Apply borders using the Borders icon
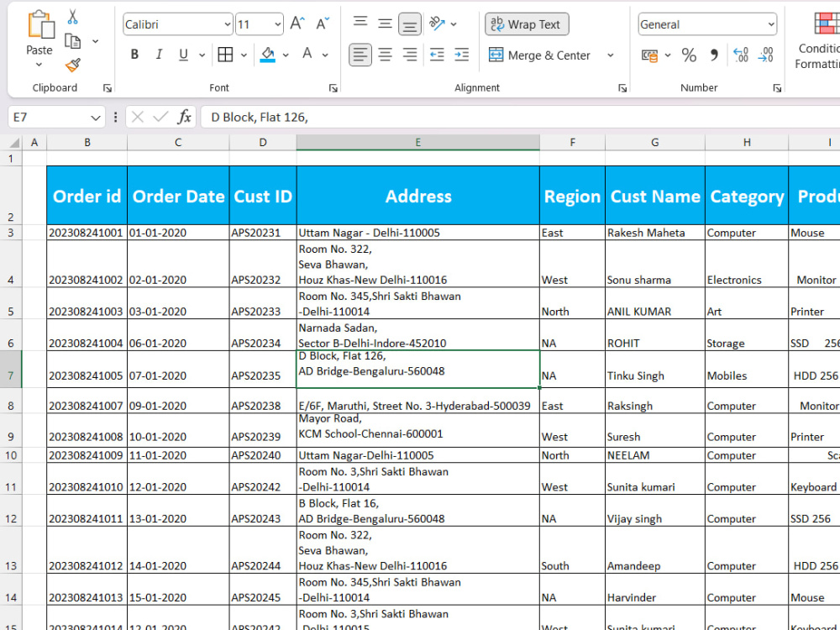 click(x=225, y=54)
